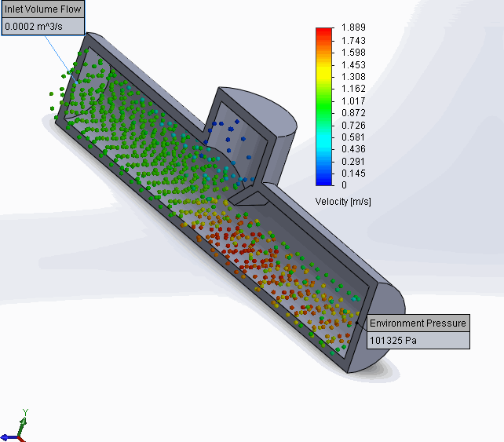
Task: Click the legend value 1.453
Action: [353, 65]
